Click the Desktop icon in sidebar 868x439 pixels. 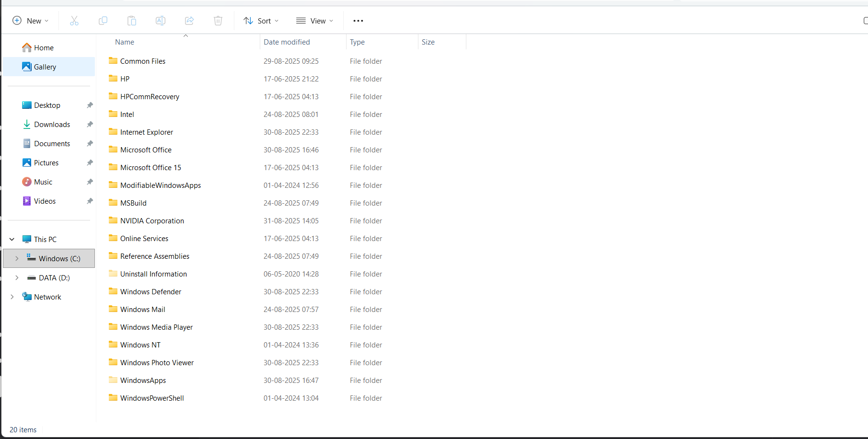[x=27, y=105]
